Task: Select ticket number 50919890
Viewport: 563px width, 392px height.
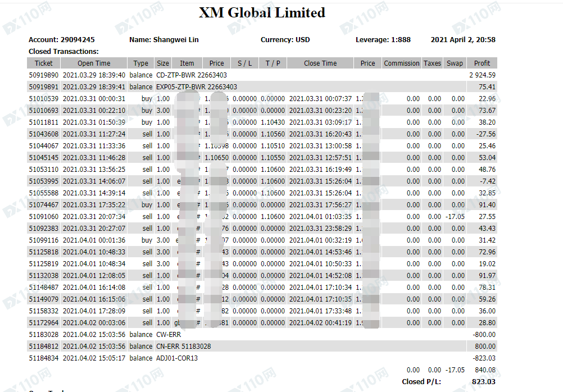Action: pos(43,75)
